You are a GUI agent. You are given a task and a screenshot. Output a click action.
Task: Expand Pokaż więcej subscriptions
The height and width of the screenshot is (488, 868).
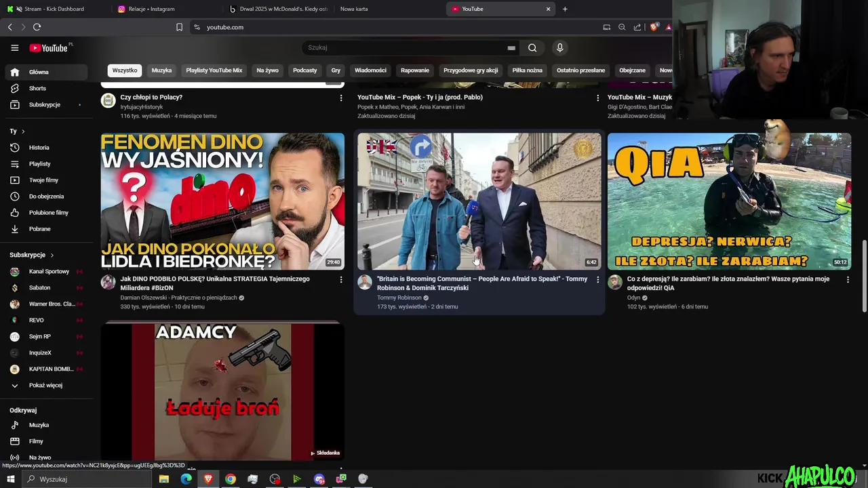pos(46,385)
